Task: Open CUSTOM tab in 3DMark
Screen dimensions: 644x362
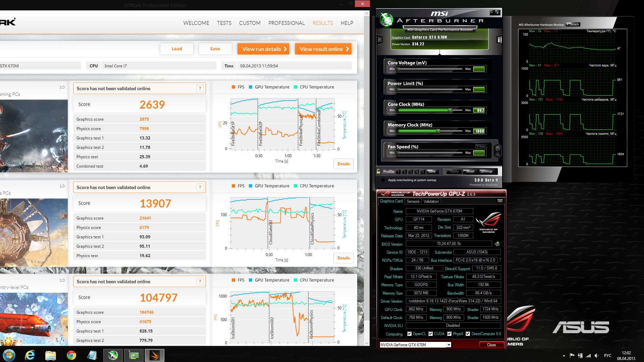Action: click(x=250, y=23)
